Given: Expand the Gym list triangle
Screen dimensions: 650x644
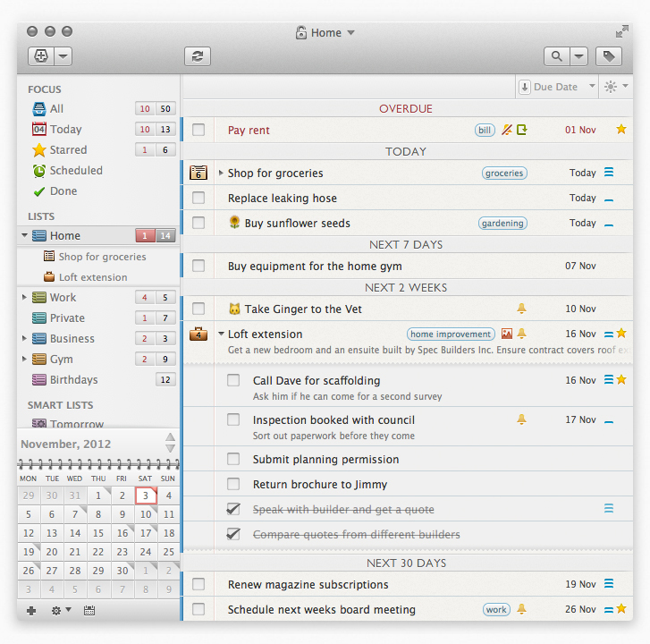Looking at the screenshot, I should pos(24,359).
